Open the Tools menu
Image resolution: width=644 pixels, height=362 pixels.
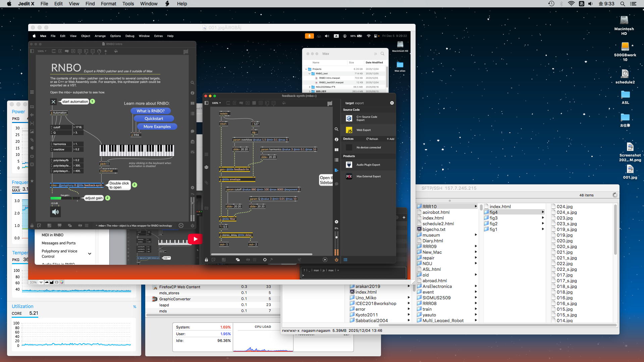coord(128,4)
